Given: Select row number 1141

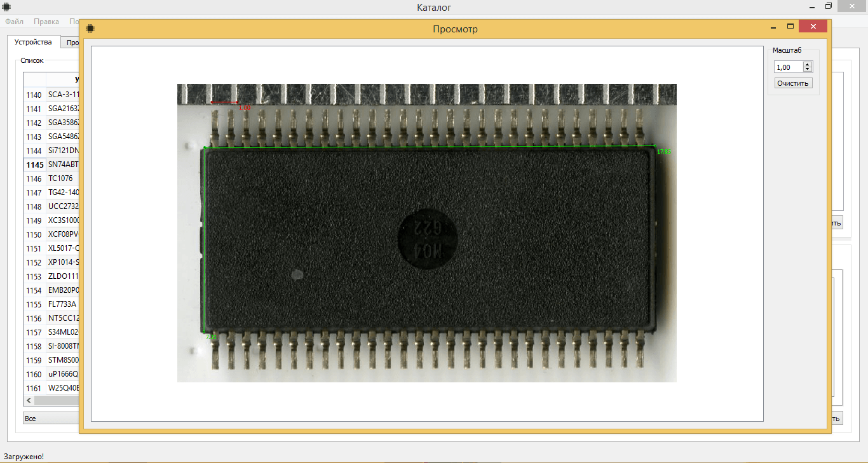Looking at the screenshot, I should coord(34,109).
